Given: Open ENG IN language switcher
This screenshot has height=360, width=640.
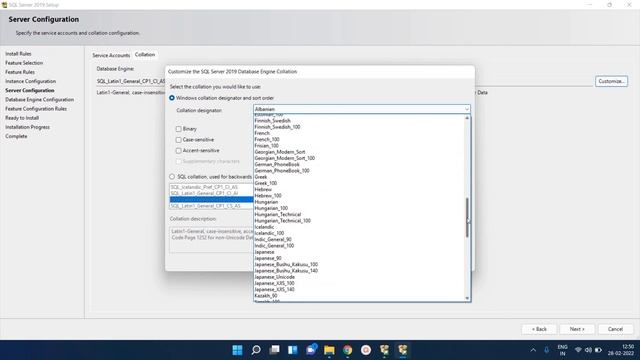Looking at the screenshot, I should coord(562,350).
